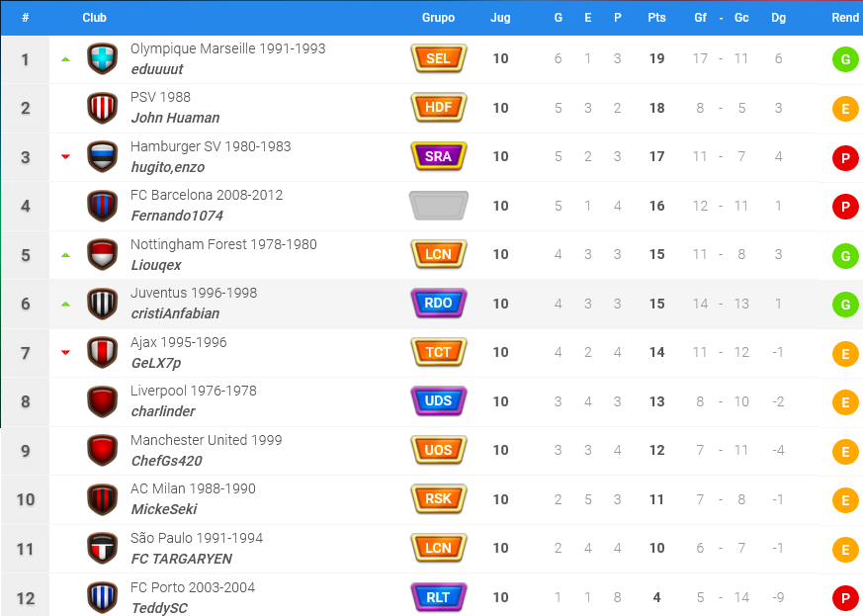Open the RDO group badge for Juventus
The image size is (863, 616).
tap(439, 304)
